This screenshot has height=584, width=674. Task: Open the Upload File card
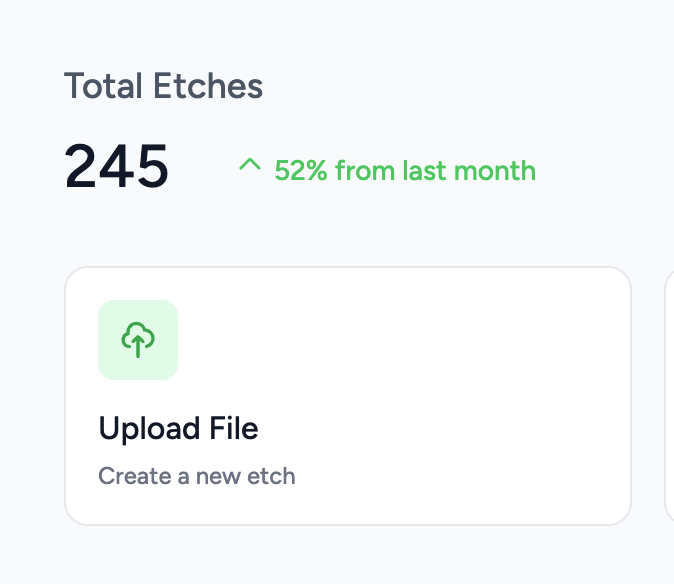pos(347,395)
